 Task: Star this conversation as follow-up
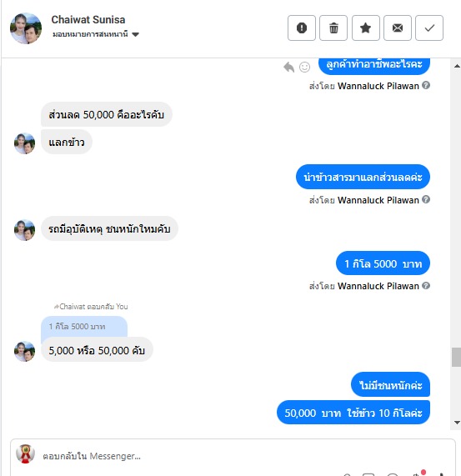coord(365,28)
